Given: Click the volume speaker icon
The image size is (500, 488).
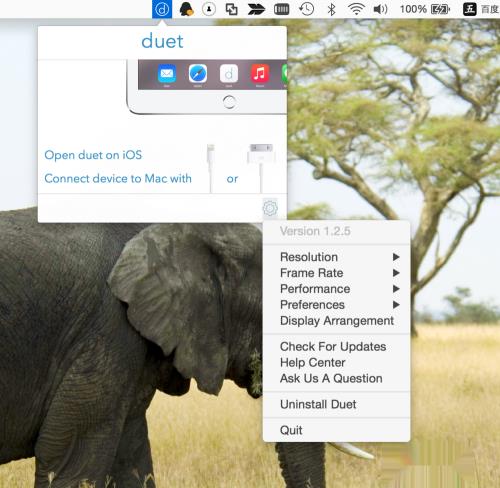Looking at the screenshot, I should coord(380,9).
